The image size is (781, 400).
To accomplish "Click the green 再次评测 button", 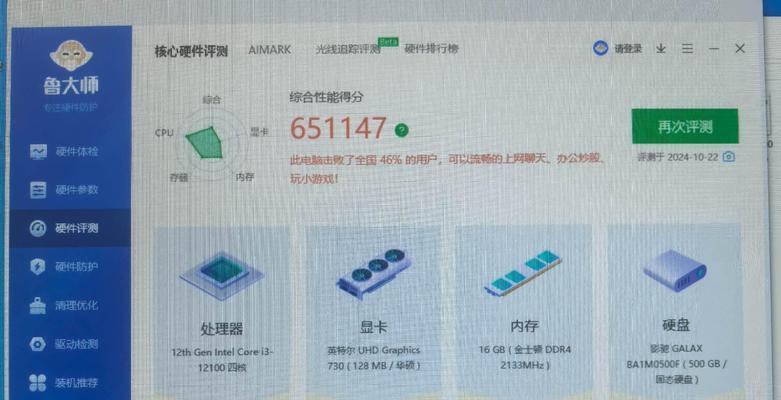I will coord(685,127).
